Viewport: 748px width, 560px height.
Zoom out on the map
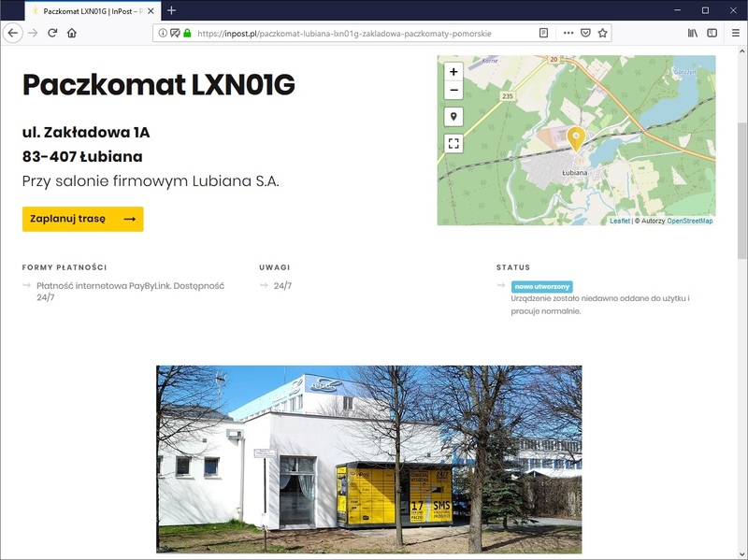453,90
